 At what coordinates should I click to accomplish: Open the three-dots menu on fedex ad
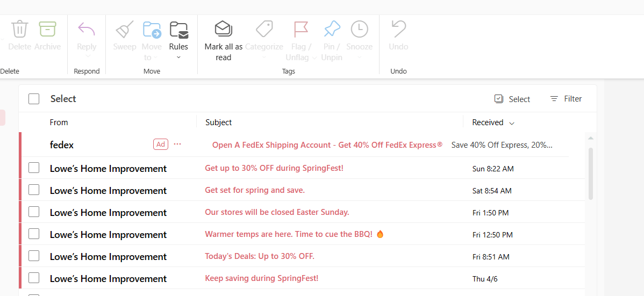[x=177, y=144]
